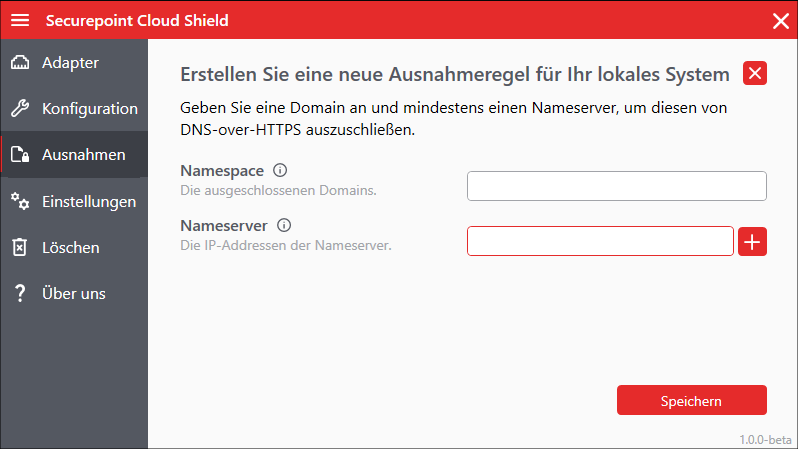798x449 pixels.
Task: Go to the Einstellungen menu label
Action: coord(89,201)
